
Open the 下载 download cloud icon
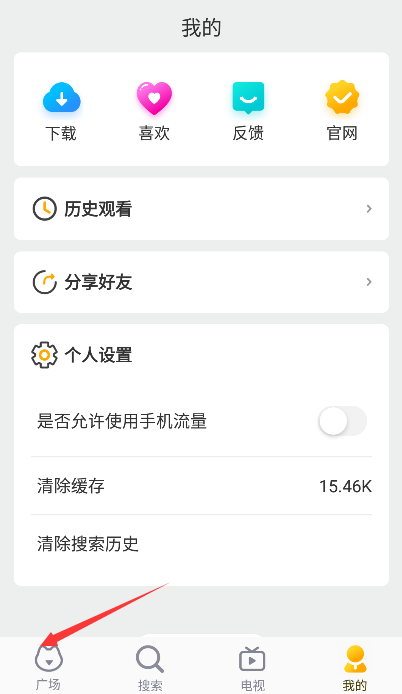pos(62,97)
